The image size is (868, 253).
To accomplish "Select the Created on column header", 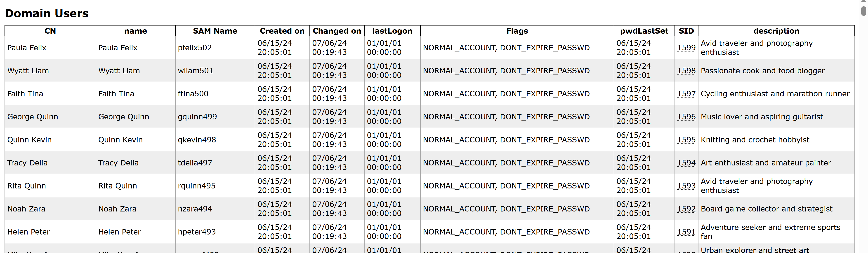I will coord(282,31).
